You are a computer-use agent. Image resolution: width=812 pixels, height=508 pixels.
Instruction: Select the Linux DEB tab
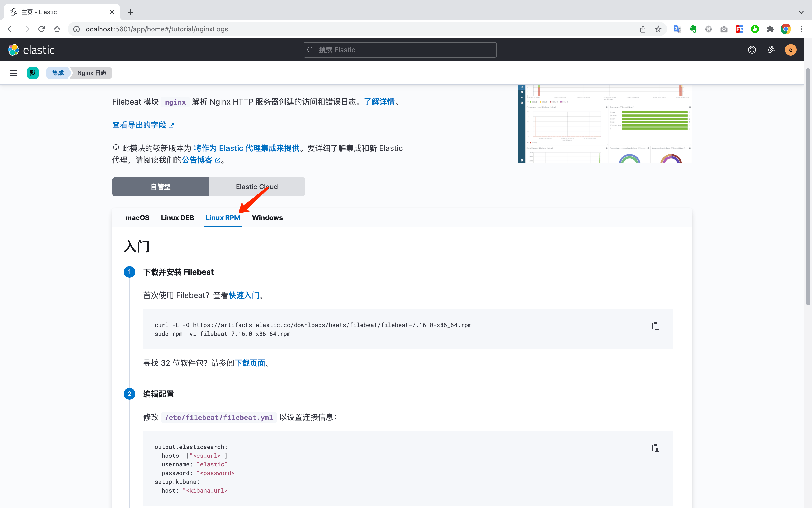tap(177, 218)
